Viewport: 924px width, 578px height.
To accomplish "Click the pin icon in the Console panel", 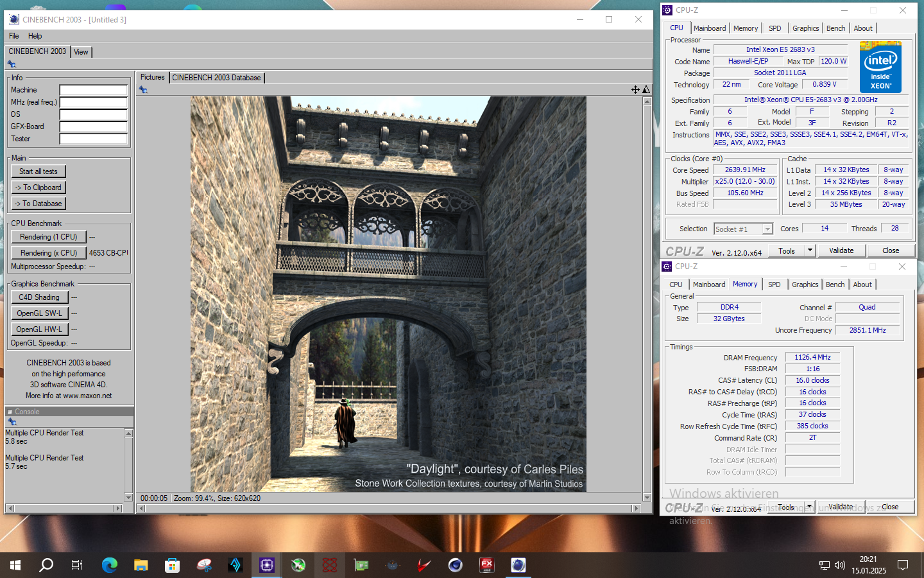I will [12, 422].
